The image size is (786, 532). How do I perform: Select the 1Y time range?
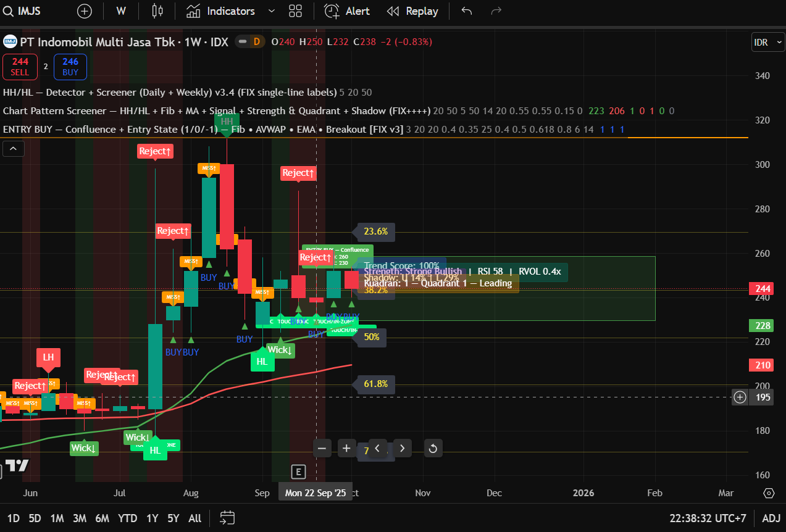click(x=152, y=518)
